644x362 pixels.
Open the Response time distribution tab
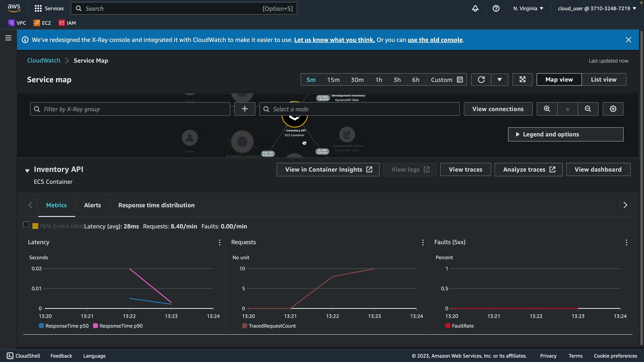[156, 205]
